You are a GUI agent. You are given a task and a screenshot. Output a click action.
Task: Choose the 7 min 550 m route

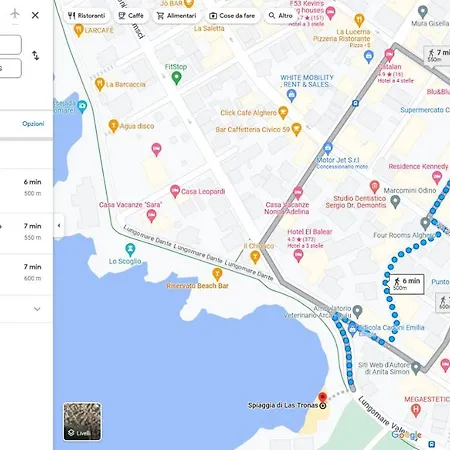[26, 232]
